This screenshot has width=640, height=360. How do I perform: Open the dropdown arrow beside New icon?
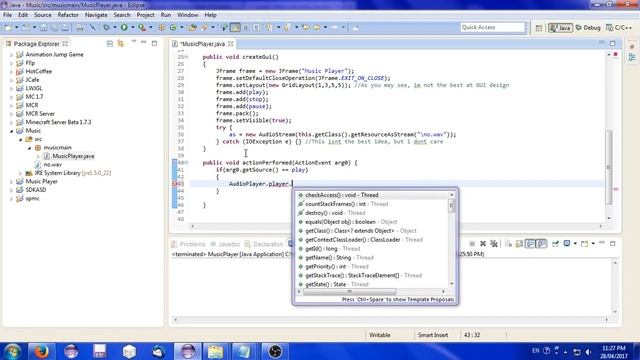17,27
